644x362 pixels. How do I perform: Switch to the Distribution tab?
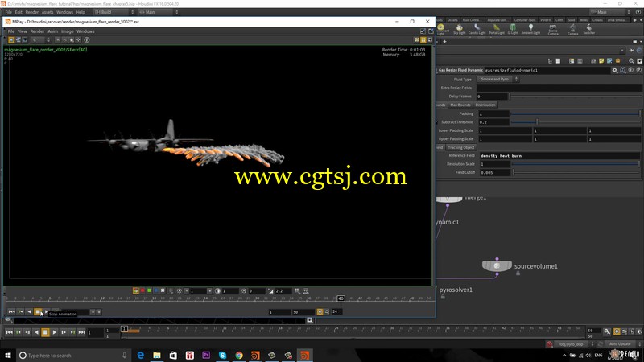click(x=485, y=105)
